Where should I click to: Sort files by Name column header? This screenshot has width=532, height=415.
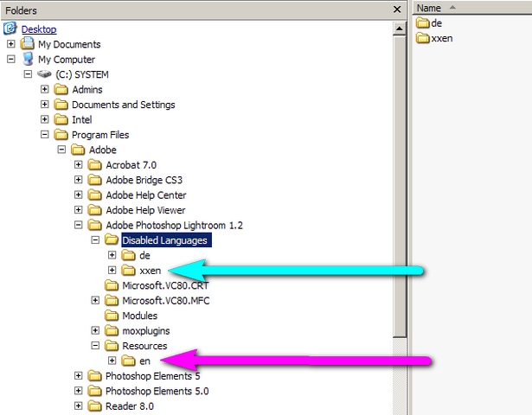(472, 8)
